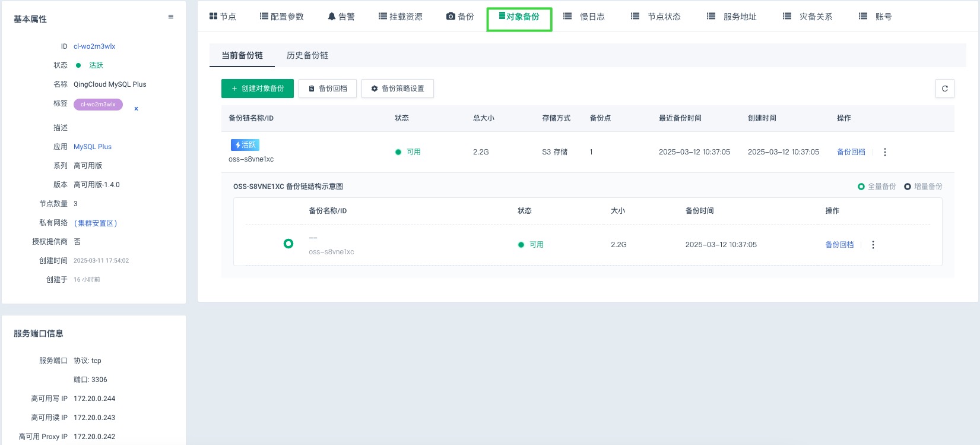Open more actions for chain oss-s8vne1xc
Image resolution: width=980 pixels, height=445 pixels.
(885, 152)
